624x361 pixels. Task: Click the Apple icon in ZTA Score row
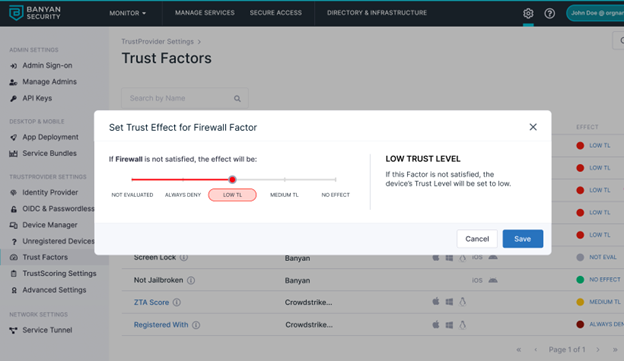click(436, 302)
